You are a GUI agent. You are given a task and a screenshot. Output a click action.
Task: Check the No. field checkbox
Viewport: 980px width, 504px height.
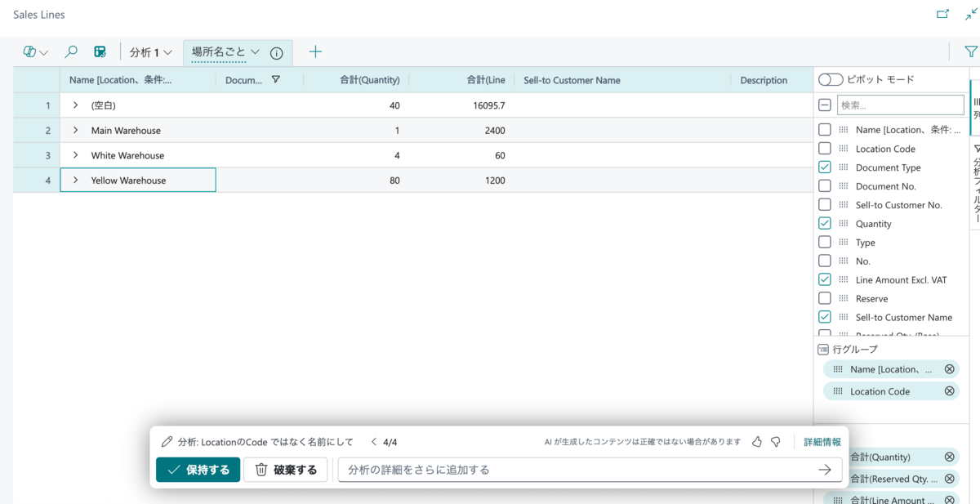[x=825, y=261]
